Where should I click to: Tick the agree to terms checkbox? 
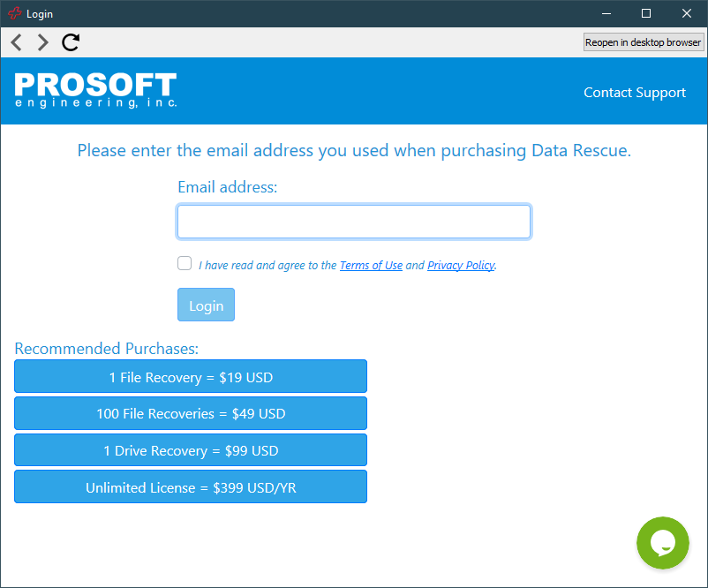pos(185,263)
